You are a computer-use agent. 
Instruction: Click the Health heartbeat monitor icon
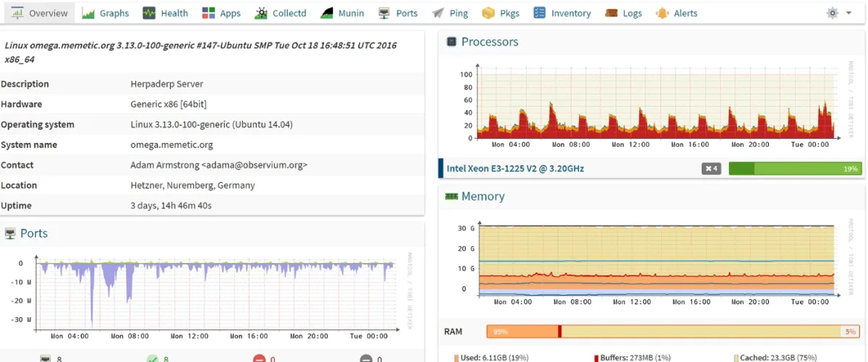point(149,13)
